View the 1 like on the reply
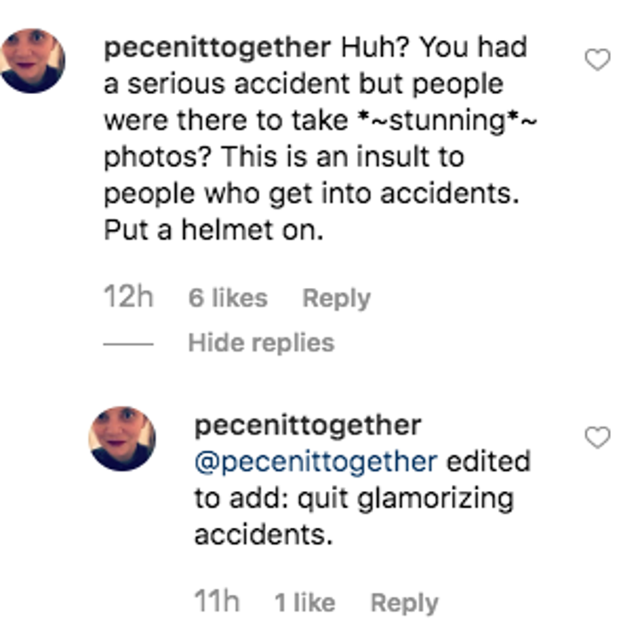 (306, 604)
